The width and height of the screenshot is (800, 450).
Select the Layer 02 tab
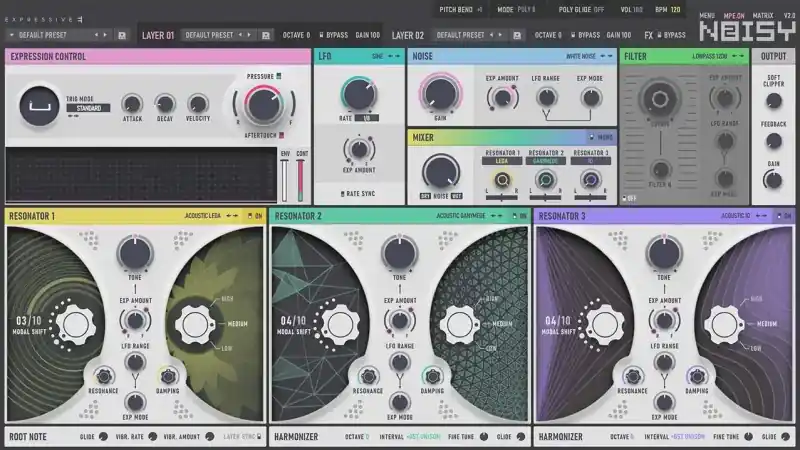pyautogui.click(x=408, y=35)
